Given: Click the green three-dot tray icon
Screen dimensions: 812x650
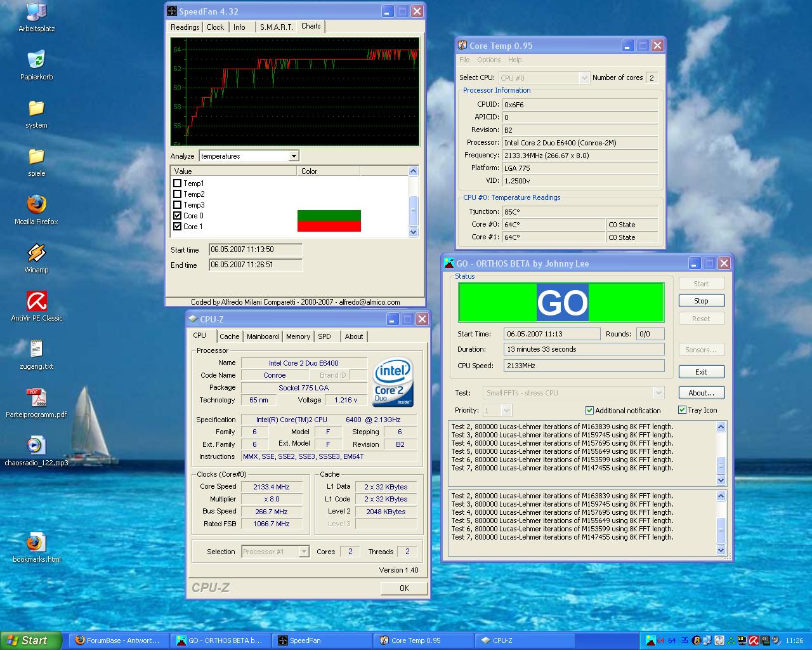Looking at the screenshot, I should click(731, 641).
